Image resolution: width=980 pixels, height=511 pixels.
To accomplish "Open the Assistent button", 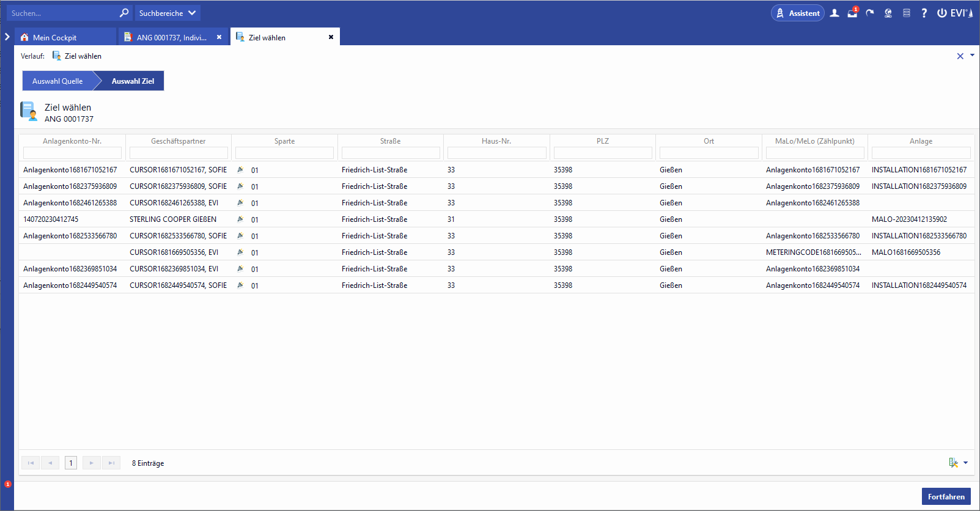I will point(797,13).
